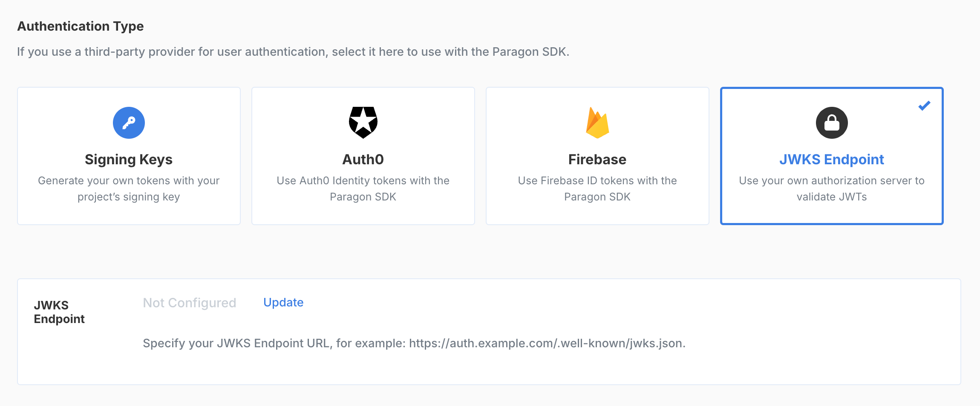
Task: Click the Firebase flame logo
Action: pyautogui.click(x=597, y=123)
